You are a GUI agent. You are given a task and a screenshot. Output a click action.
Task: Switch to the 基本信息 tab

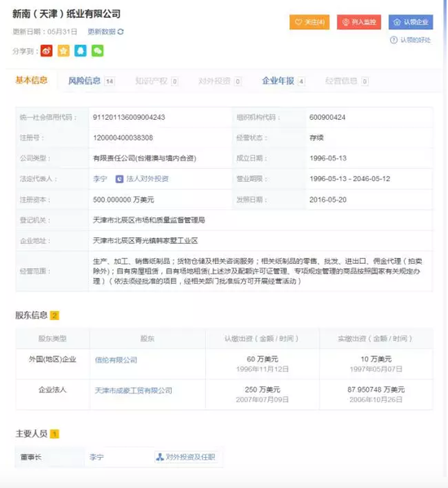[32, 81]
